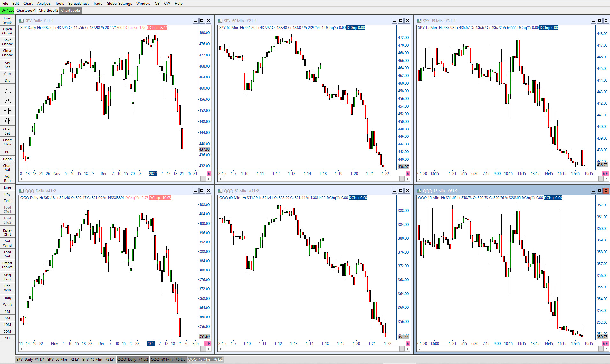This screenshot has height=364, width=610.
Task: Click the green DF:1260 status indicator
Action: pyautogui.click(x=8, y=11)
